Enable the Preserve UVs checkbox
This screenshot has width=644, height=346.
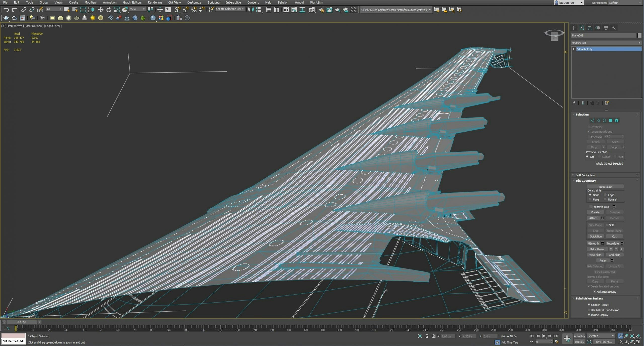(591, 207)
